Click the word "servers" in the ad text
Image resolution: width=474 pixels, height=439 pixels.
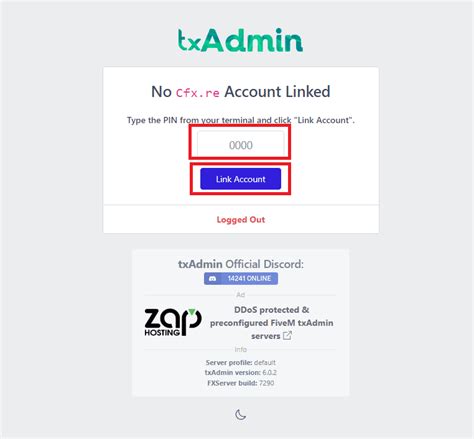coord(266,336)
